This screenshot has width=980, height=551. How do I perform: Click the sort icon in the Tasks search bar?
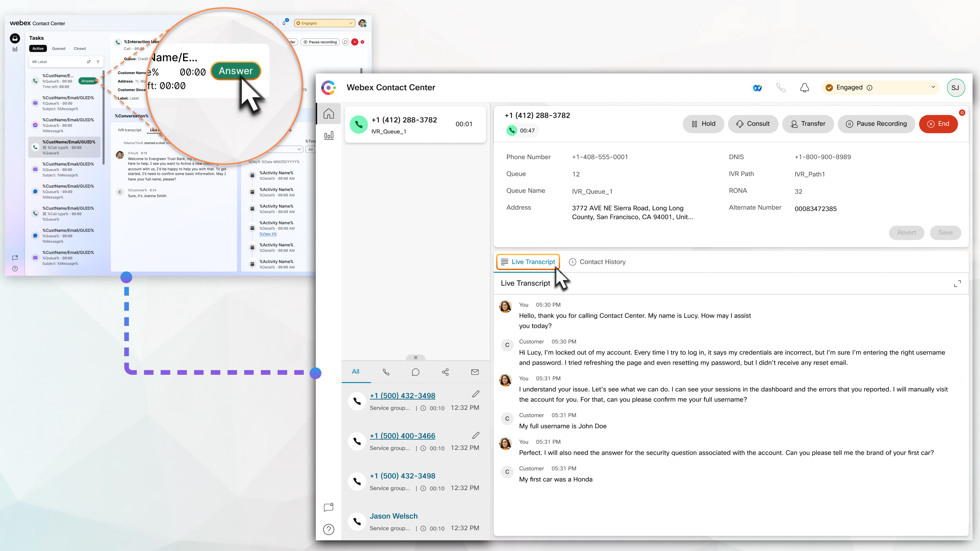88,62
